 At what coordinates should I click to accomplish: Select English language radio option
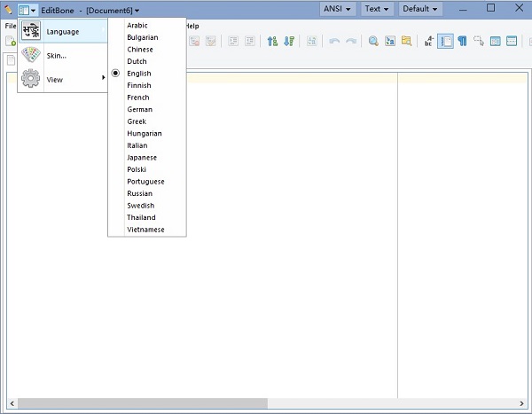[139, 74]
